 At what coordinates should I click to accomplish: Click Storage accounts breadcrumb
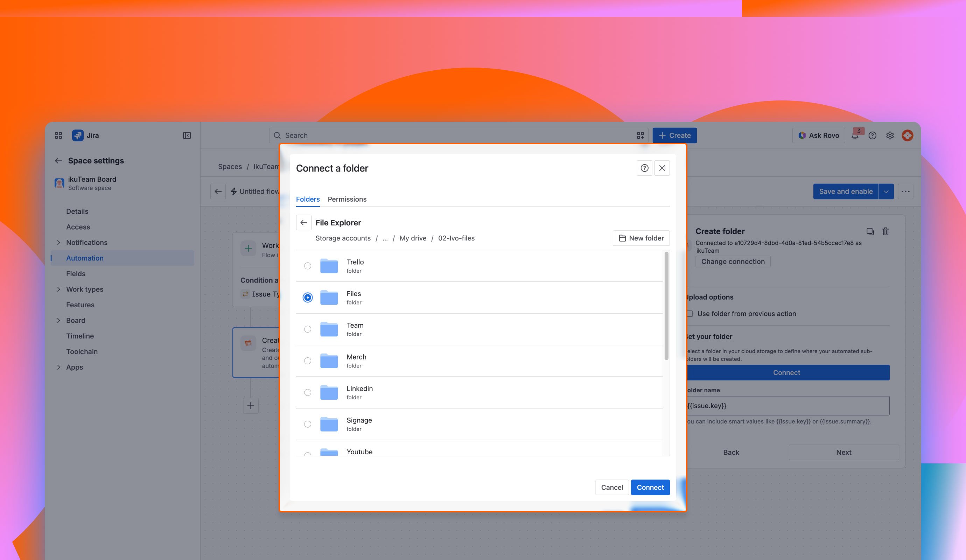(343, 238)
